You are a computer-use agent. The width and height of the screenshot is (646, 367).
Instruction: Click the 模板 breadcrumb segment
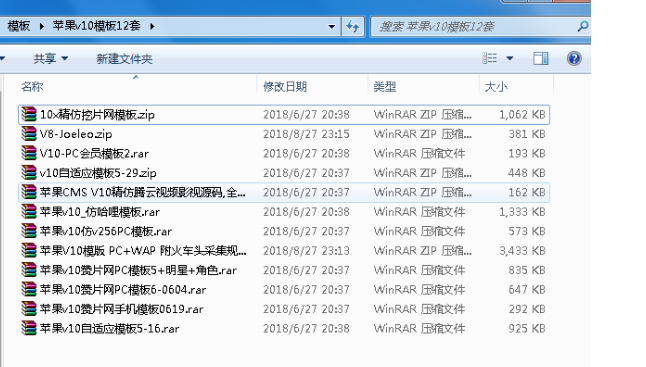[x=19, y=26]
